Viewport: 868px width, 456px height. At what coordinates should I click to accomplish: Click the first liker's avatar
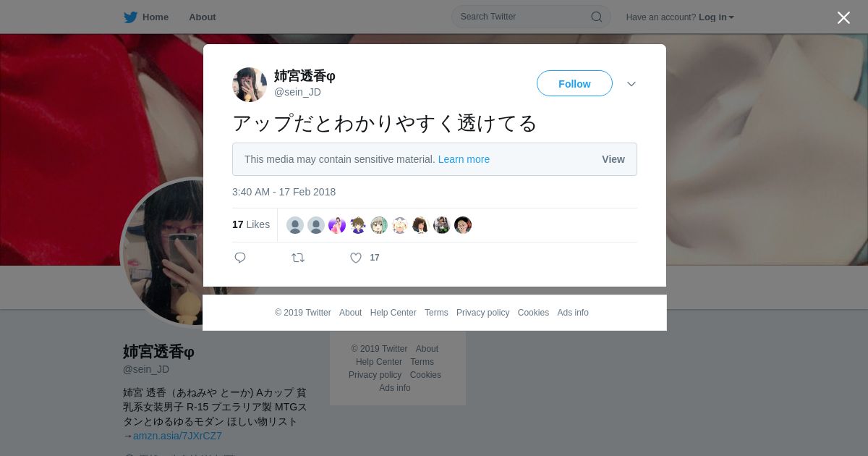point(295,225)
